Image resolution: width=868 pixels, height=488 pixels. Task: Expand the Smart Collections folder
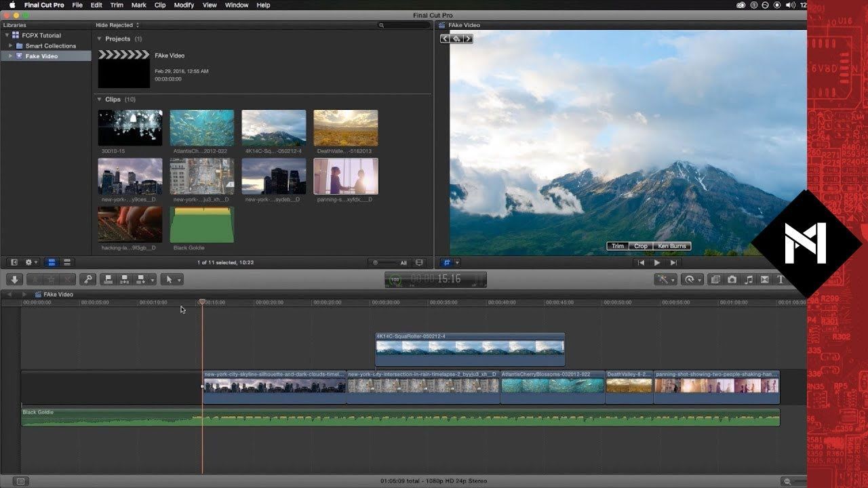[x=11, y=46]
